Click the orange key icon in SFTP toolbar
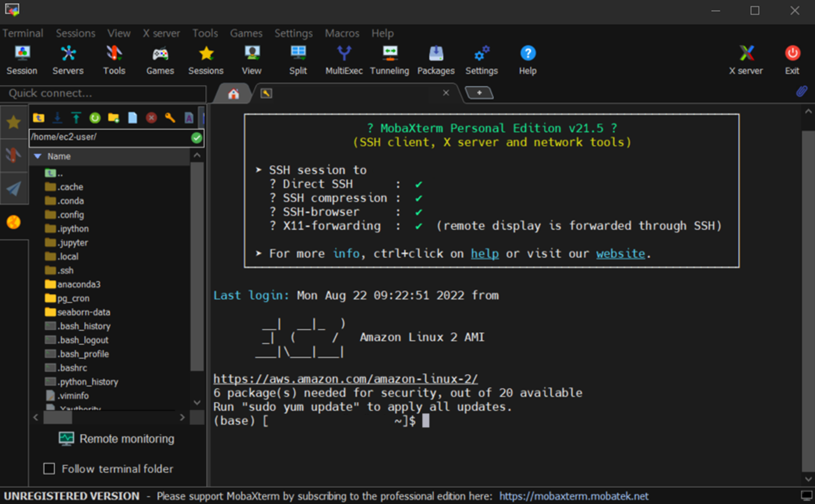 (170, 118)
